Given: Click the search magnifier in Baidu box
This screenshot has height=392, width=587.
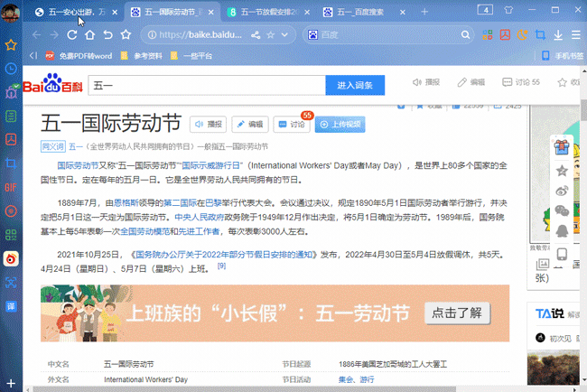Looking at the screenshot, I should [x=465, y=35].
